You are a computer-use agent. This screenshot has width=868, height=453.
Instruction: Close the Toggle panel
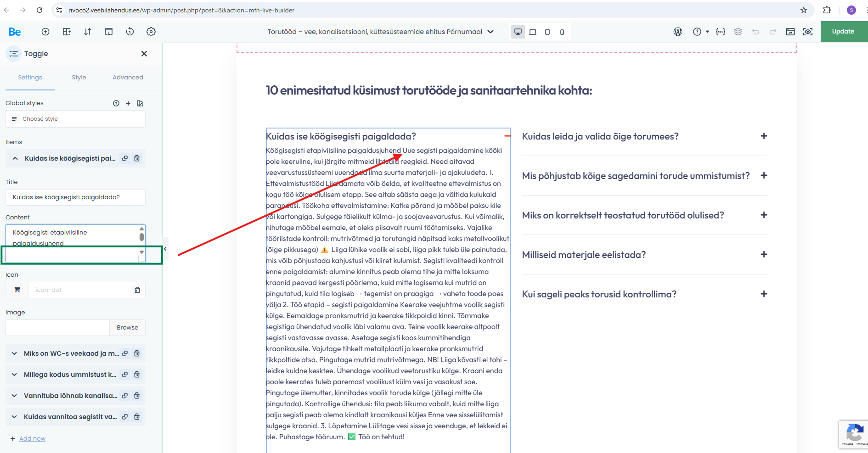(x=144, y=54)
